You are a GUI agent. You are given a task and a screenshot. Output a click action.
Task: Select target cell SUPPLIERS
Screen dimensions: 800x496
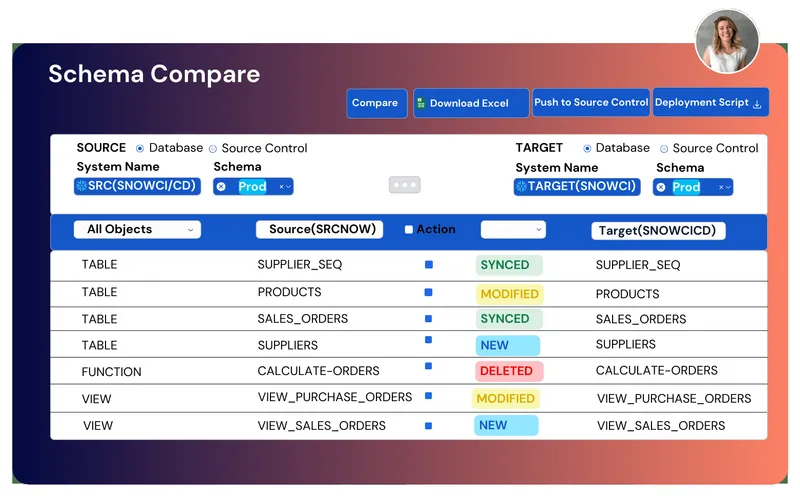coord(626,344)
